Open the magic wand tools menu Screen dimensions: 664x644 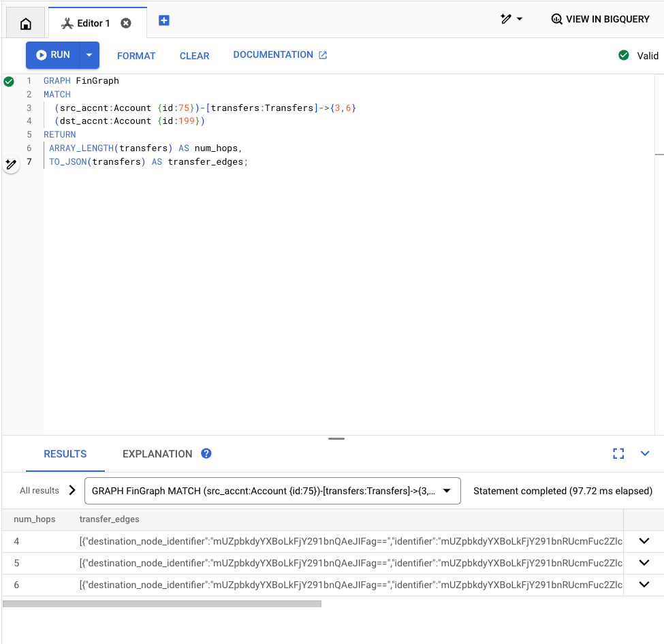tap(511, 19)
